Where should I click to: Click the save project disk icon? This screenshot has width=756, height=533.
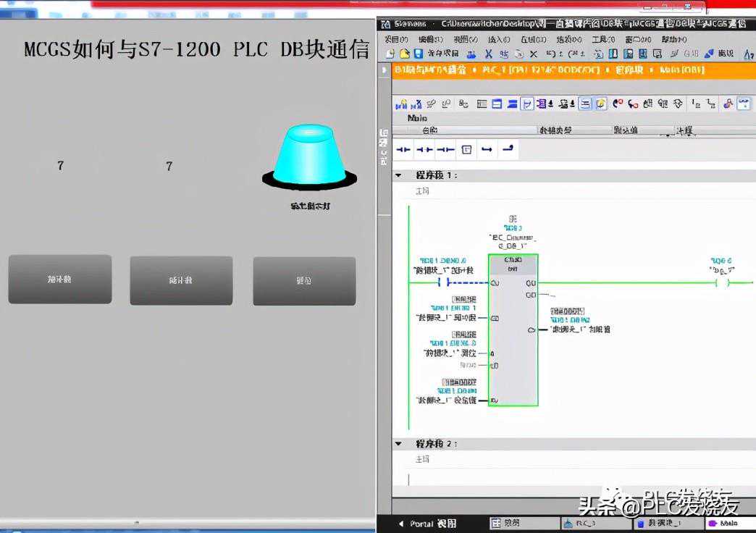click(418, 54)
